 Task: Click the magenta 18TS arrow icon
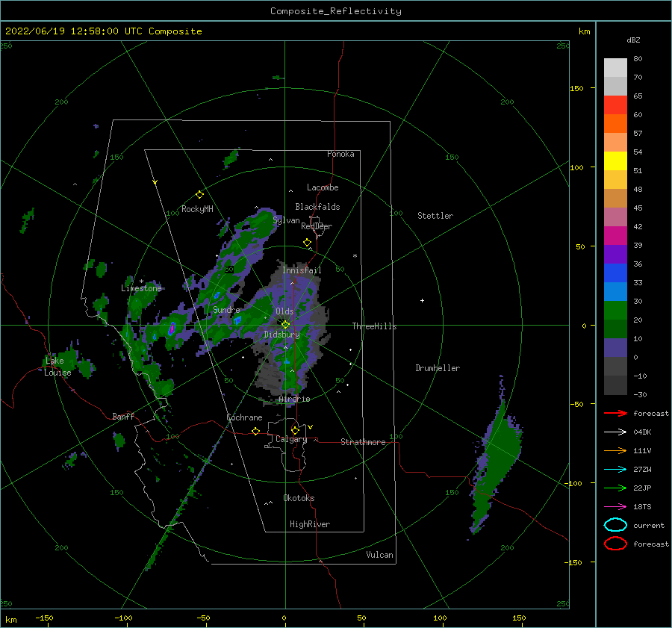click(x=615, y=507)
